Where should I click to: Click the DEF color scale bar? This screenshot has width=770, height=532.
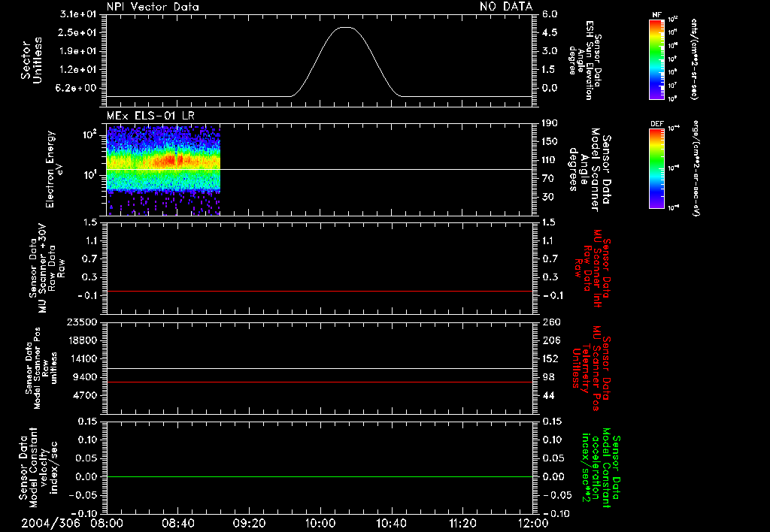click(x=656, y=168)
